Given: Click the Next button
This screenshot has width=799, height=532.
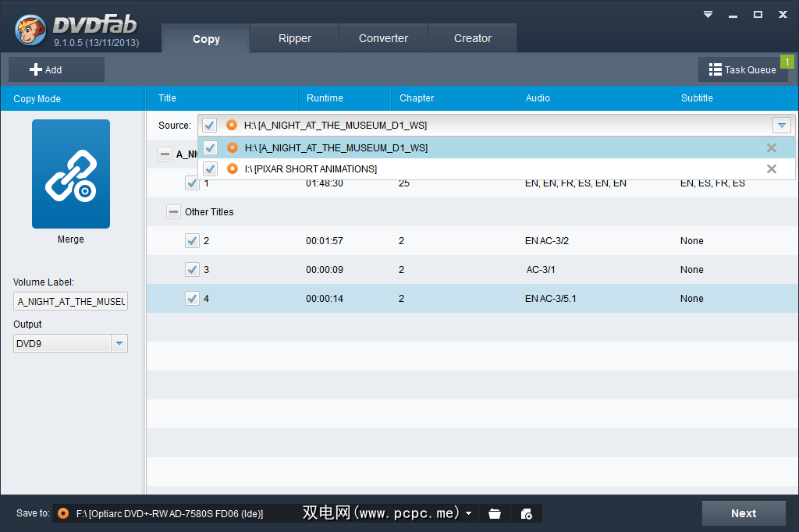Looking at the screenshot, I should pos(743,513).
